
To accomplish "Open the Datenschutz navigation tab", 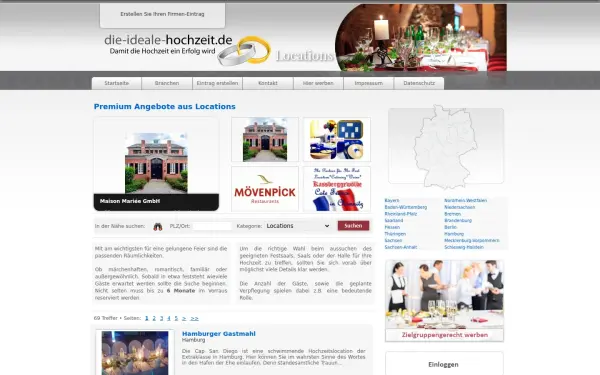I will click(x=419, y=83).
